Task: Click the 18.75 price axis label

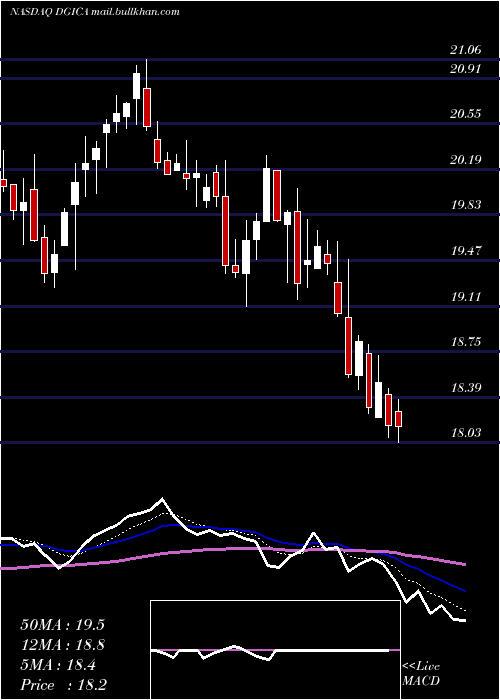Action: pos(466,342)
